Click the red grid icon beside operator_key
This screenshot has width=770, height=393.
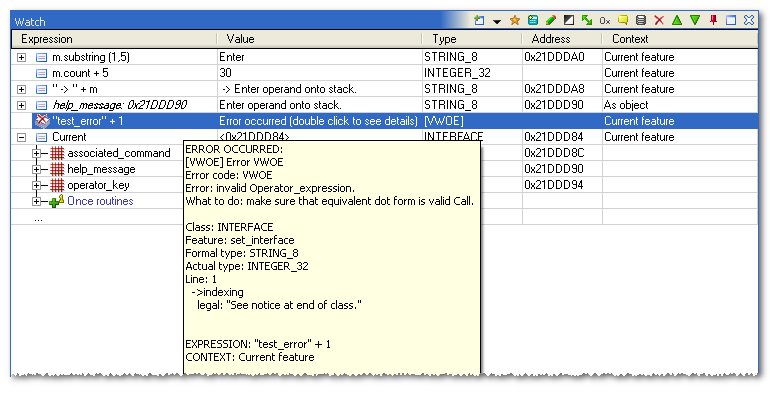(x=57, y=186)
